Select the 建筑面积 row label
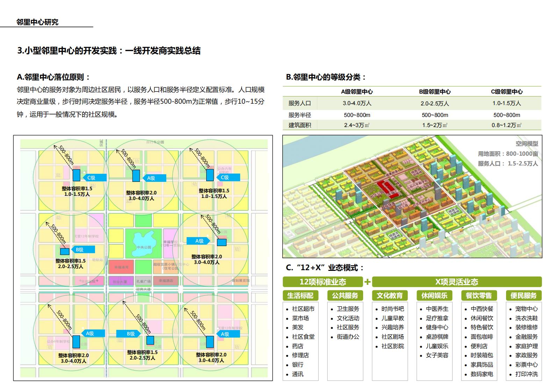555x392 pixels. coord(300,125)
